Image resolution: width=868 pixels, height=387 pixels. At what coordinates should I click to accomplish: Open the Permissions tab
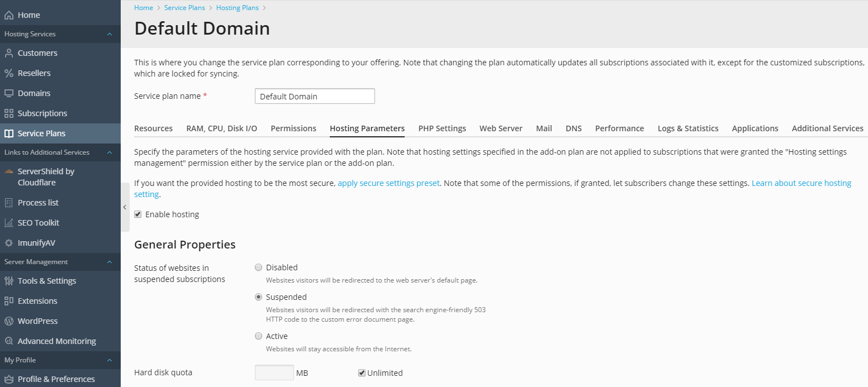tap(293, 128)
